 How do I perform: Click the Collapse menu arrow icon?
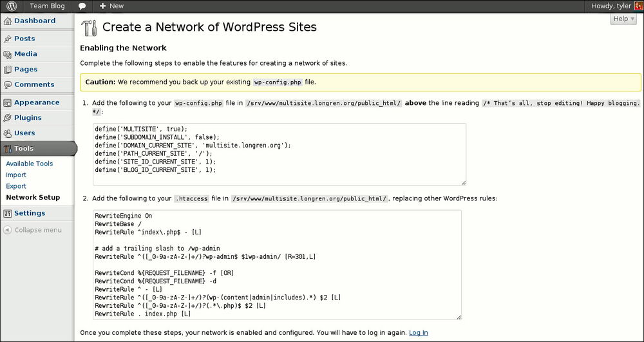pyautogui.click(x=7, y=230)
